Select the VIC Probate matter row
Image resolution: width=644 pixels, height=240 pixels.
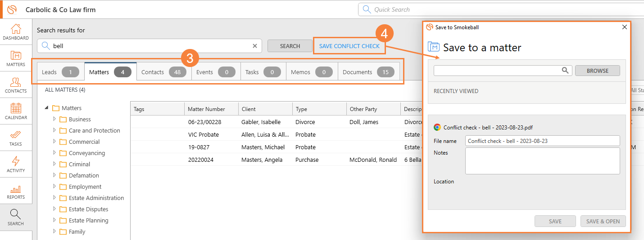pyautogui.click(x=204, y=134)
